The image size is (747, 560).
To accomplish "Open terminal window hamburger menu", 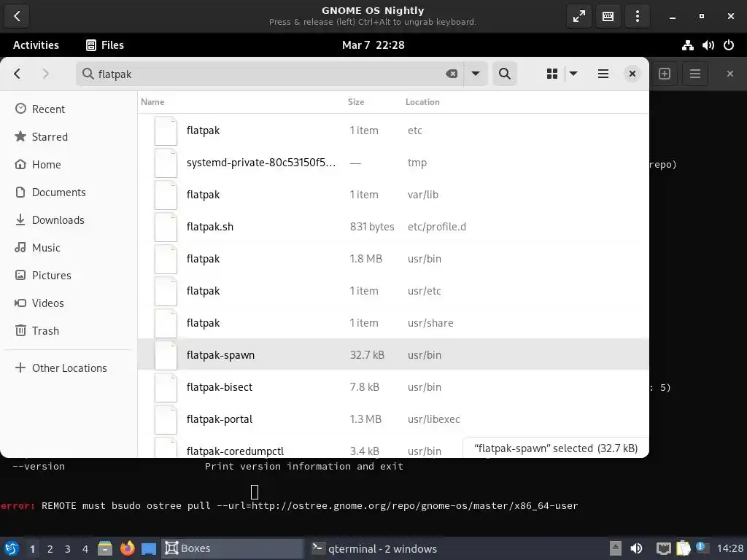I will [x=695, y=74].
